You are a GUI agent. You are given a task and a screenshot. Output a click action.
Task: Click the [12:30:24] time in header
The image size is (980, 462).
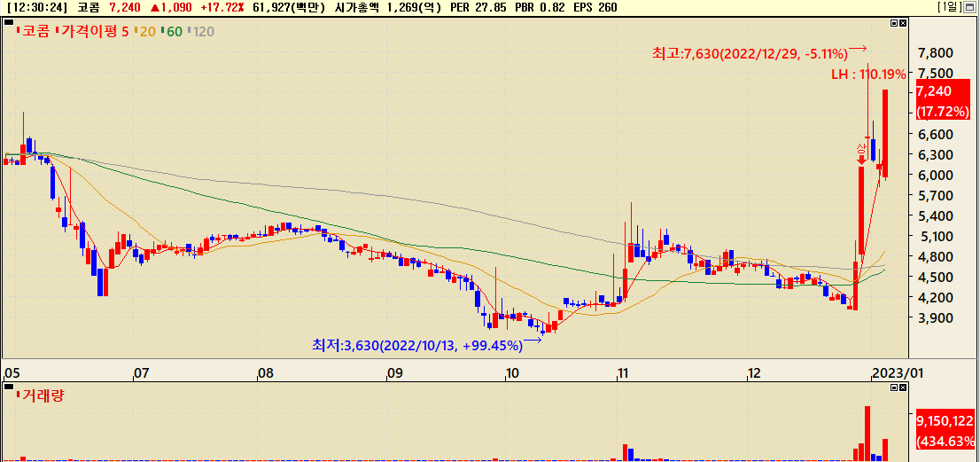39,7
